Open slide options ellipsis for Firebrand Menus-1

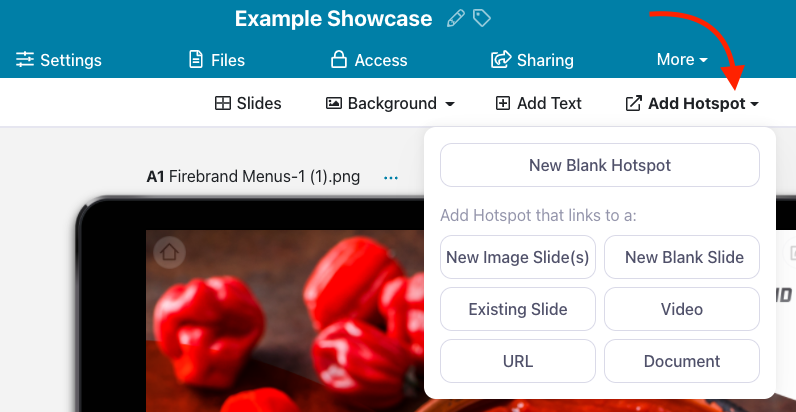(391, 178)
